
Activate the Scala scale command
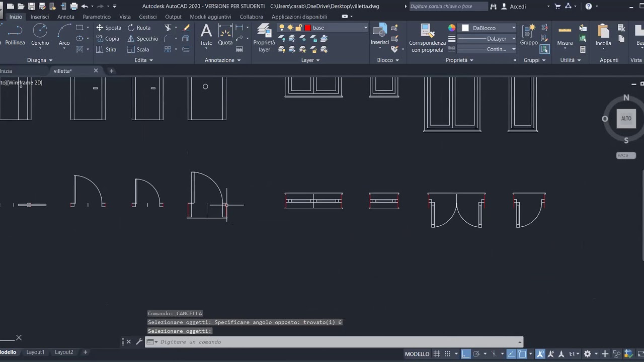(x=138, y=49)
